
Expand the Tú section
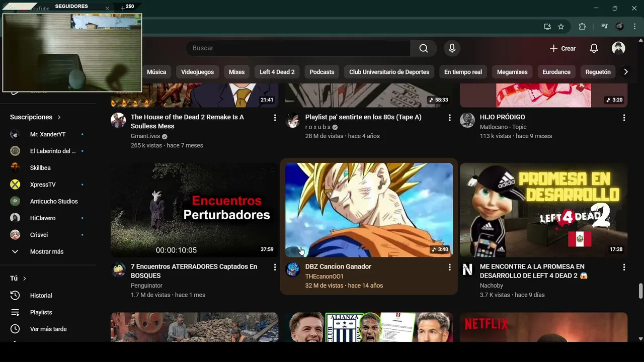pyautogui.click(x=18, y=279)
